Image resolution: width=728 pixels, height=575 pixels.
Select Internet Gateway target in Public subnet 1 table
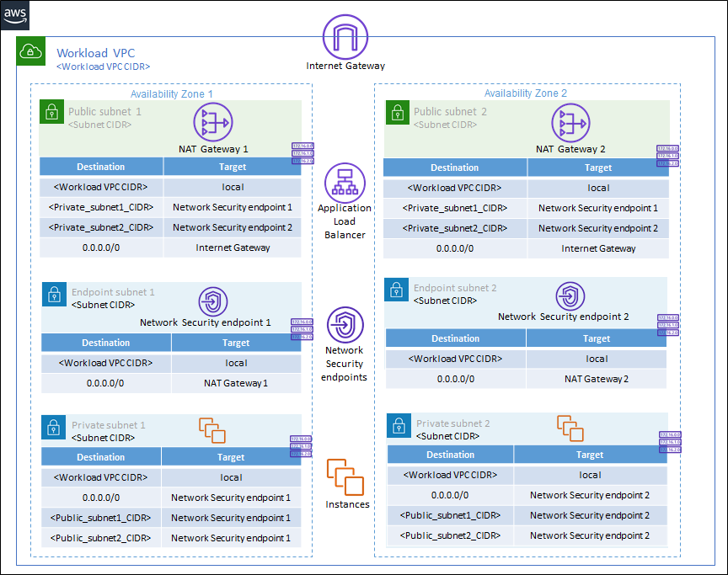click(233, 248)
